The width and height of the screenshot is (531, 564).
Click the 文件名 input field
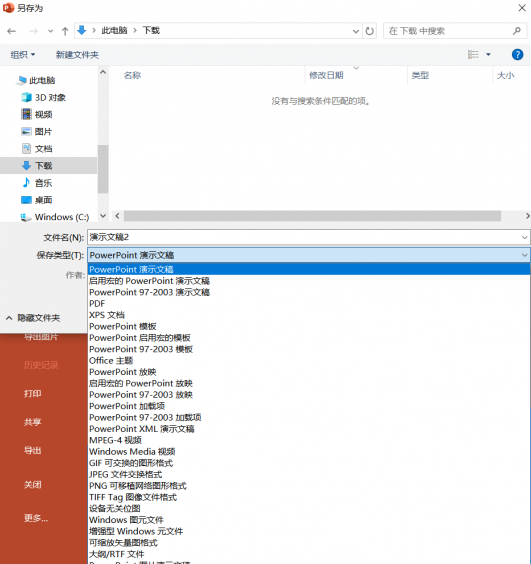309,237
